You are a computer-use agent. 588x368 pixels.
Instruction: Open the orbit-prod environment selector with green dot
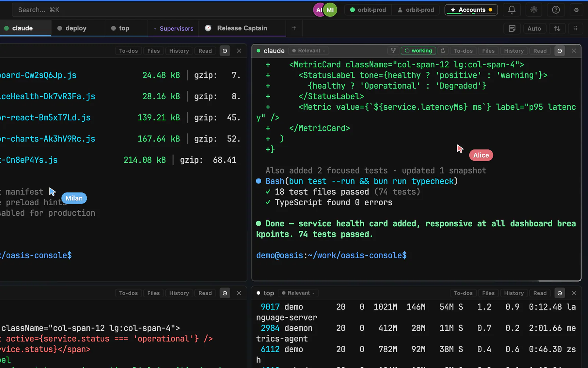pyautogui.click(x=368, y=10)
